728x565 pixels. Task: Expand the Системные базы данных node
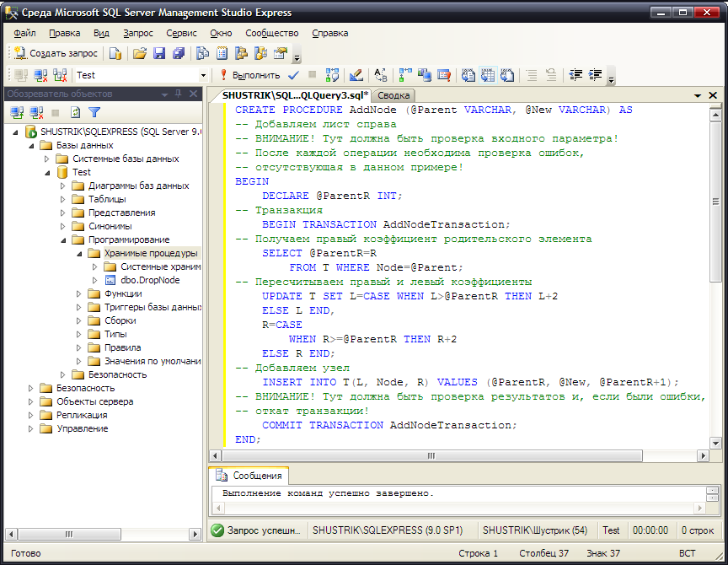click(x=46, y=159)
